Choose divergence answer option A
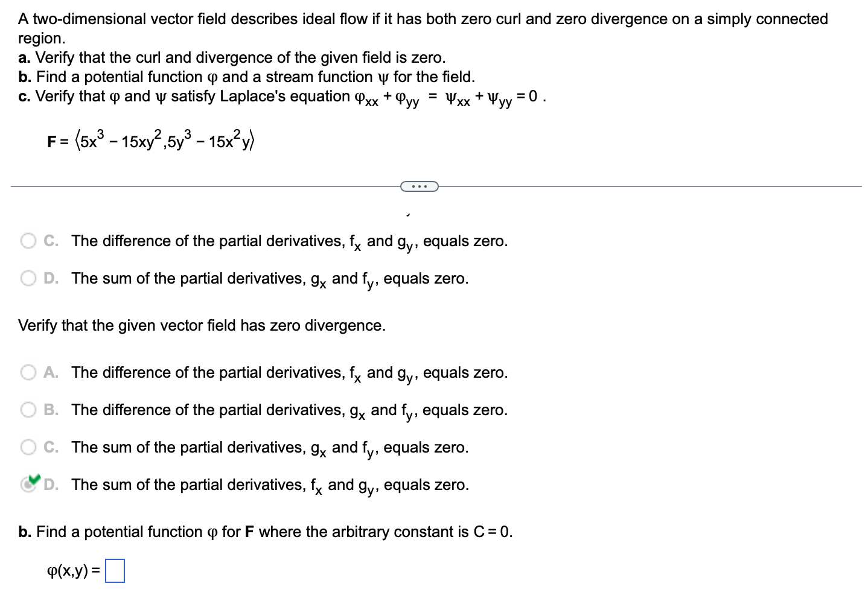The height and width of the screenshot is (604, 868). coord(28,372)
